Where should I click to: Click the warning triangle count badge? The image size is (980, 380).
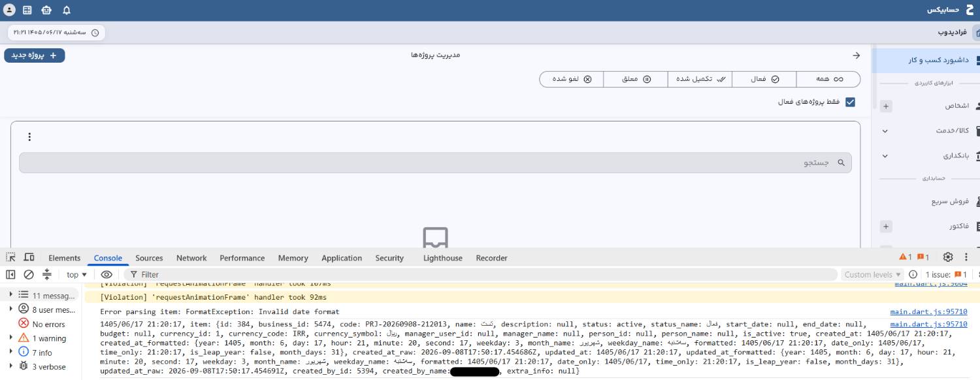906,257
